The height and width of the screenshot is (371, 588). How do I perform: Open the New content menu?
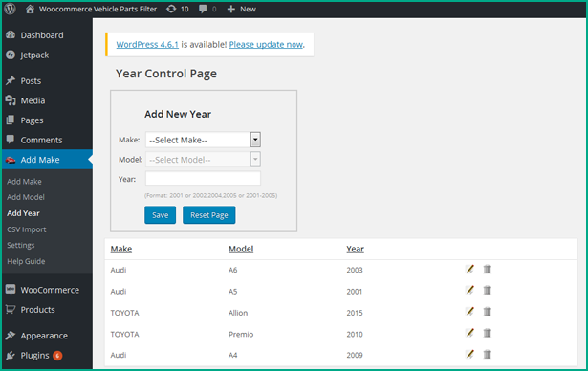point(242,9)
